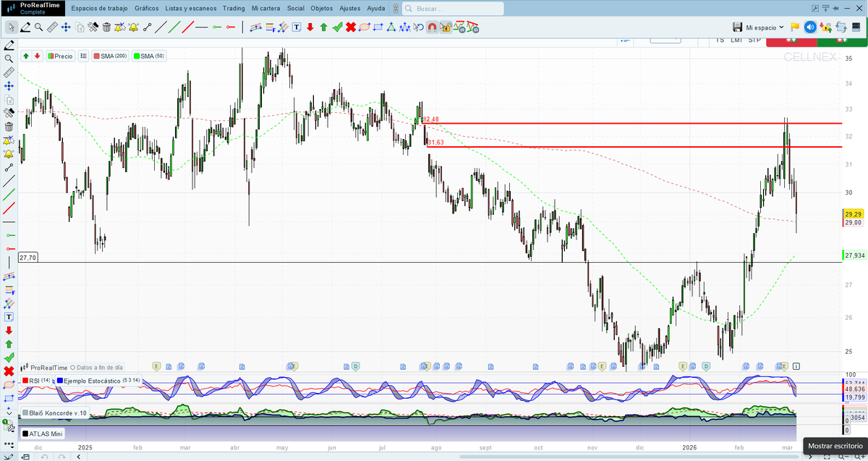Toggle the sound speaker button
The height and width of the screenshot is (461, 868).
coord(810,27)
